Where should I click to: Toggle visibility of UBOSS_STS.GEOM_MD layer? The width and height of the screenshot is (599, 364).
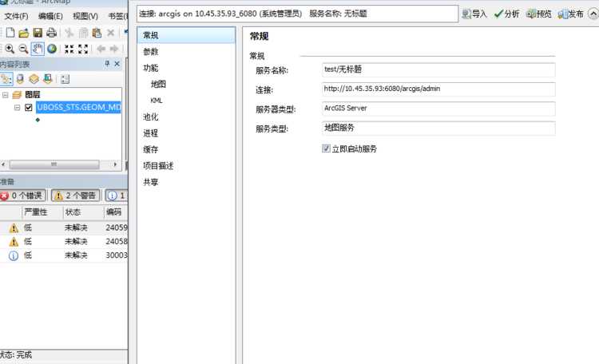28,107
